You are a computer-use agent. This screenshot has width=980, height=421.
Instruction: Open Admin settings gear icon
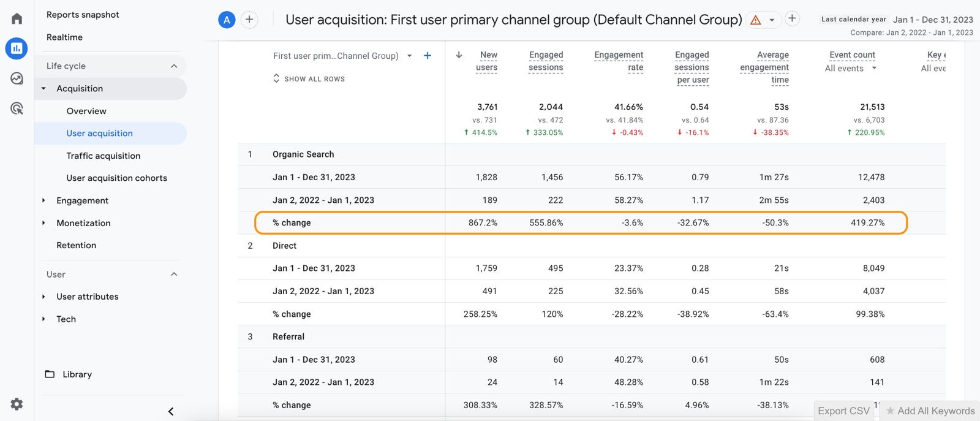pyautogui.click(x=17, y=404)
